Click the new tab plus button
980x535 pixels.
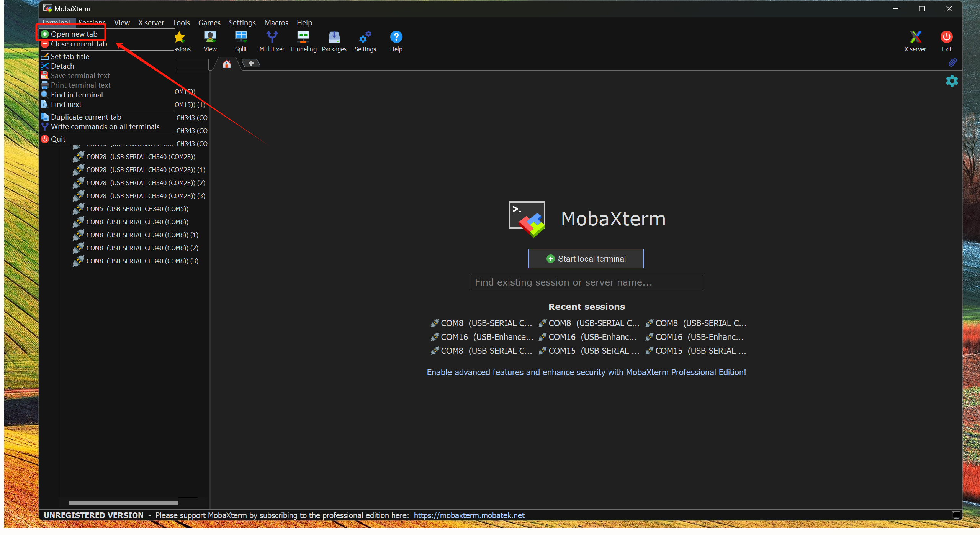tap(251, 63)
